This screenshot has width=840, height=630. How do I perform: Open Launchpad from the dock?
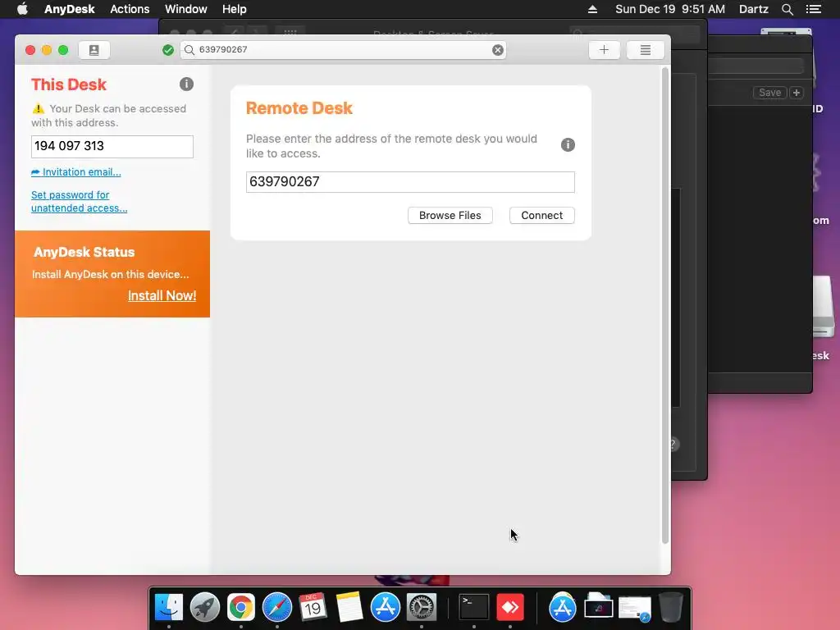(x=204, y=607)
